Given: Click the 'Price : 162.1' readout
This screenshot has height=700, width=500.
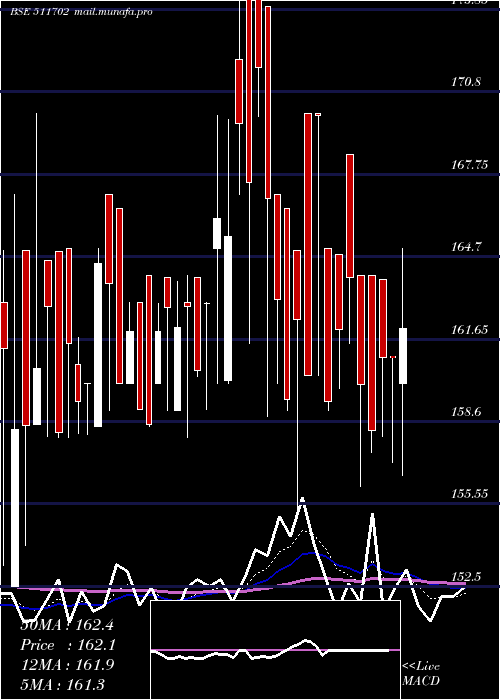Looking at the screenshot, I should 68,646.
